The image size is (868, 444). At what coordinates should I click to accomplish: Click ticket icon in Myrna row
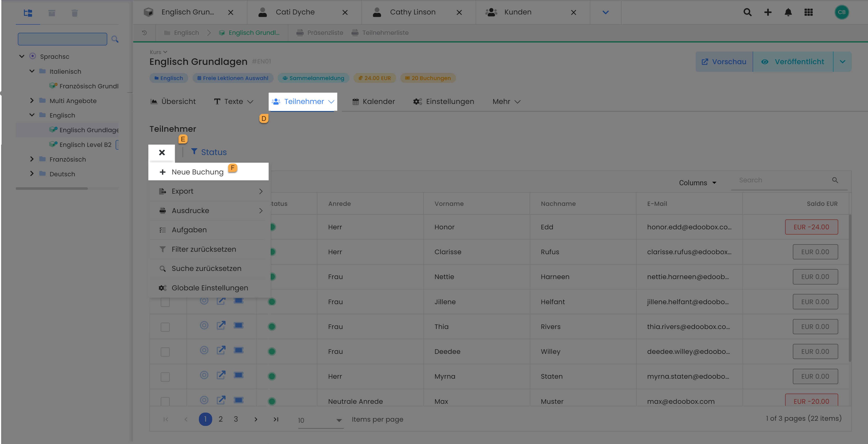[x=239, y=375]
